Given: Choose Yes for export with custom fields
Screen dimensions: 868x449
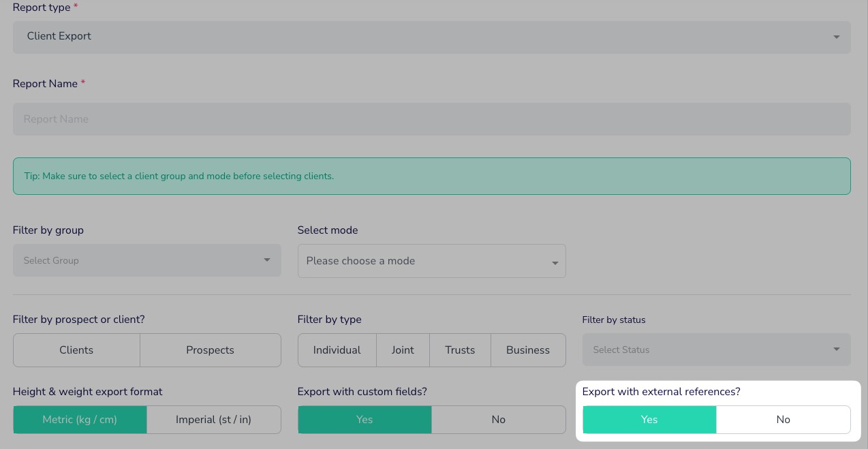Looking at the screenshot, I should pos(365,420).
